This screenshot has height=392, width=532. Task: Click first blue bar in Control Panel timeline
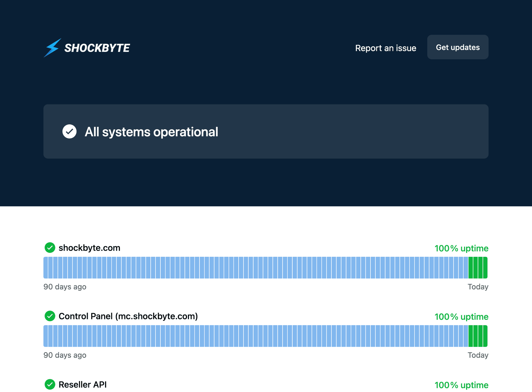46,336
